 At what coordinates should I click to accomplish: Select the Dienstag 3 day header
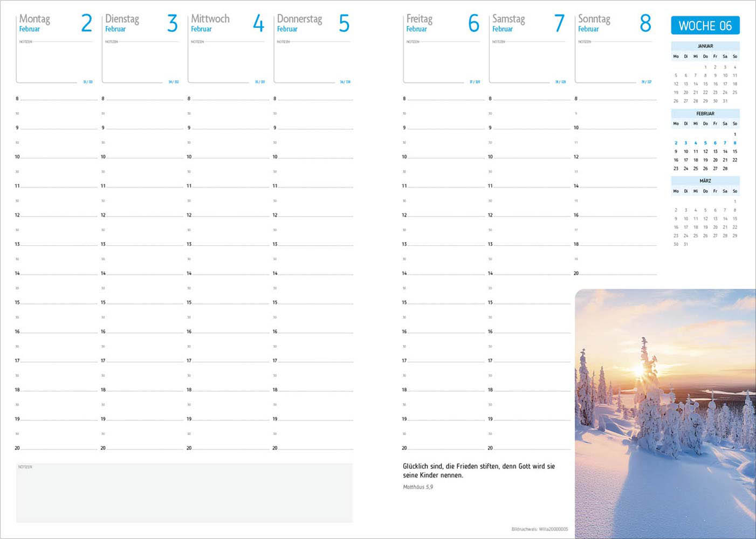[141, 23]
